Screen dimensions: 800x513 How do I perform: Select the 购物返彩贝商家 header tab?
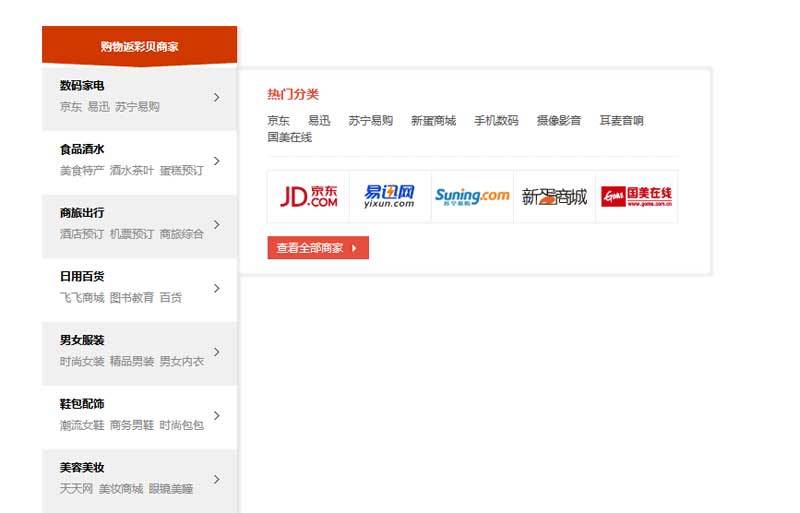(139, 46)
